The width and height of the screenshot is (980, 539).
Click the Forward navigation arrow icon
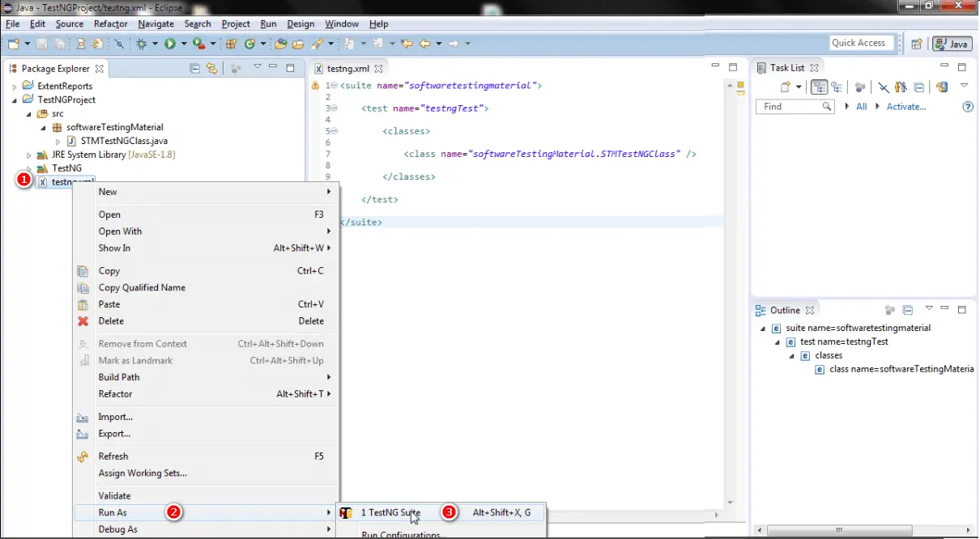click(454, 44)
